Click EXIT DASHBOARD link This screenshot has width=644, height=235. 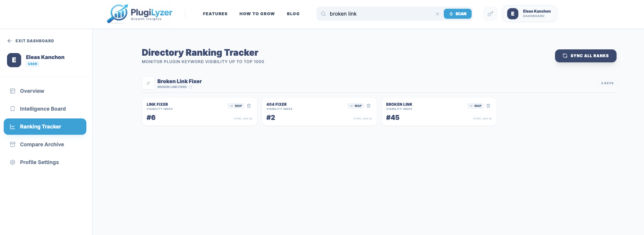(x=31, y=41)
